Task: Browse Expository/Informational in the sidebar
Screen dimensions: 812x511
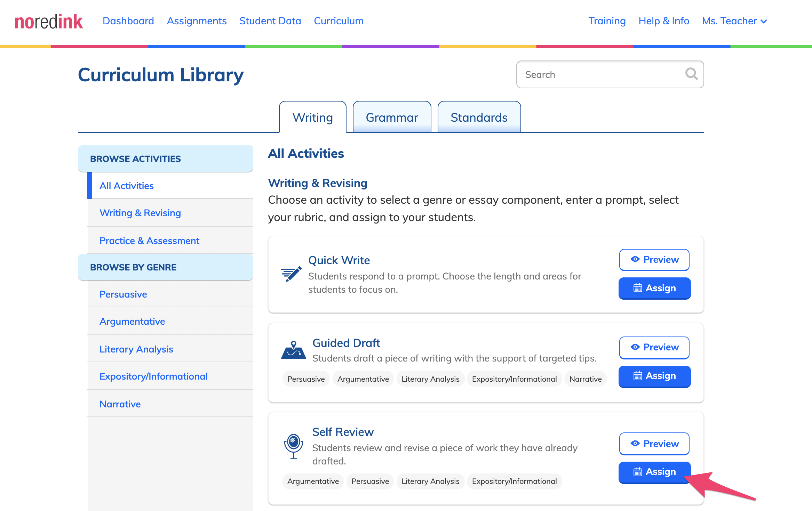Action: pyautogui.click(x=170, y=376)
